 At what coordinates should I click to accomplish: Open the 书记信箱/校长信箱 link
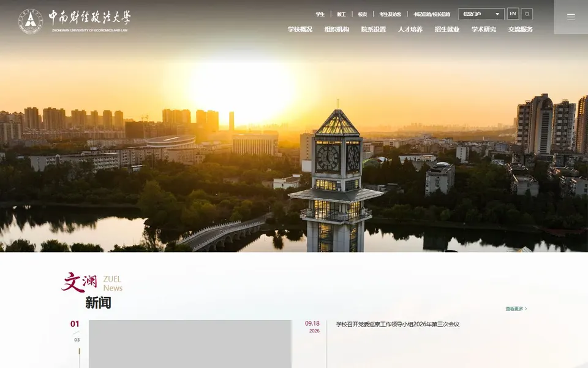pyautogui.click(x=432, y=14)
